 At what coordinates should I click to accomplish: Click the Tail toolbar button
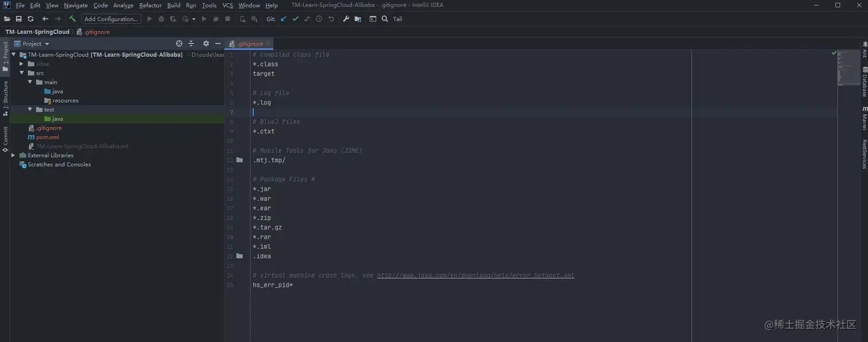(398, 19)
